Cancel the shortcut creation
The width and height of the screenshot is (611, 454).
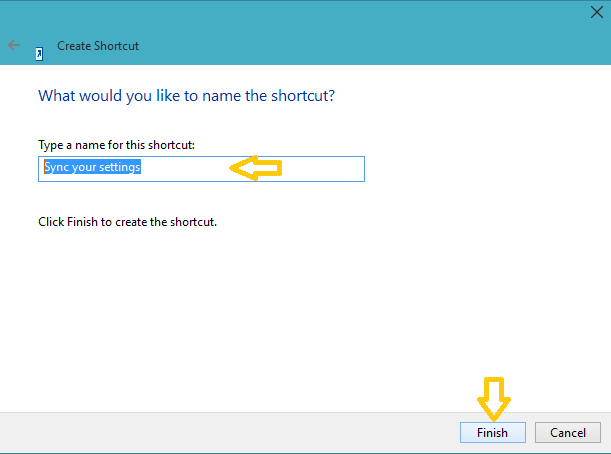click(x=568, y=433)
